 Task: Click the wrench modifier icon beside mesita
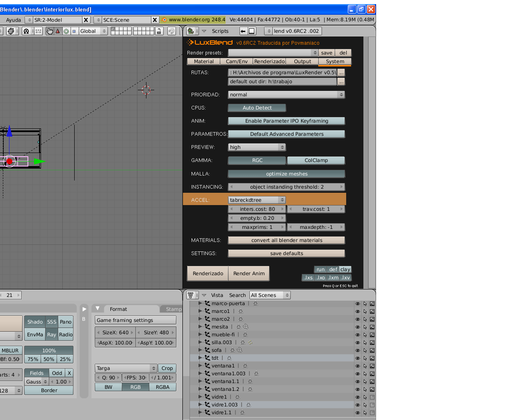click(246, 327)
